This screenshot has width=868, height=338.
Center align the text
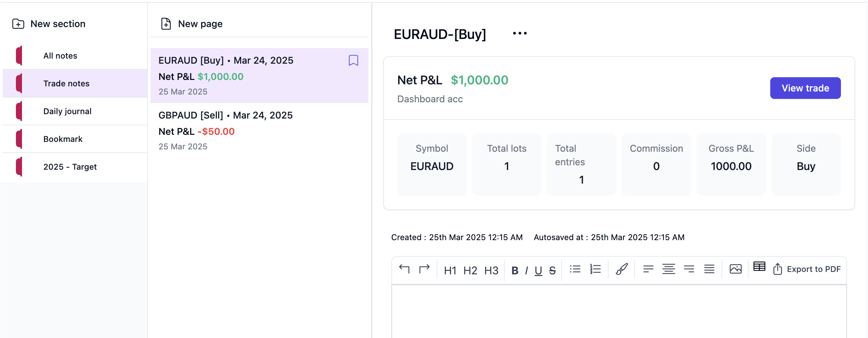(x=668, y=269)
